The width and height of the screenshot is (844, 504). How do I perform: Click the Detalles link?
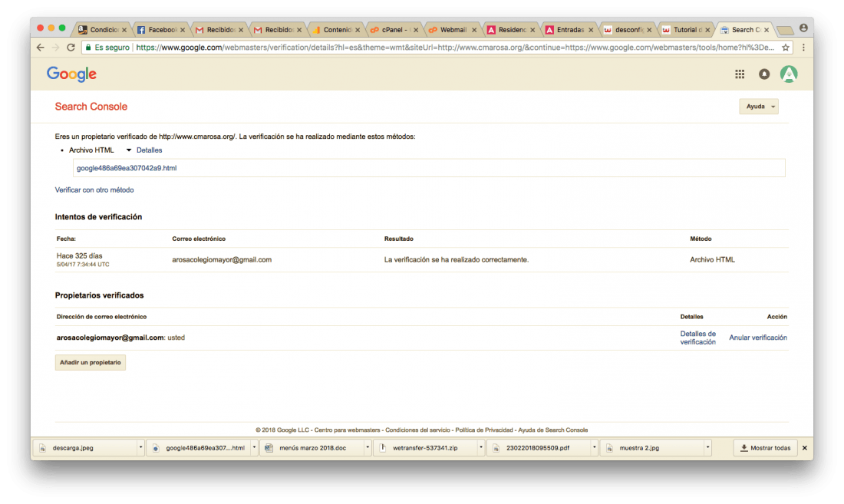coord(149,150)
